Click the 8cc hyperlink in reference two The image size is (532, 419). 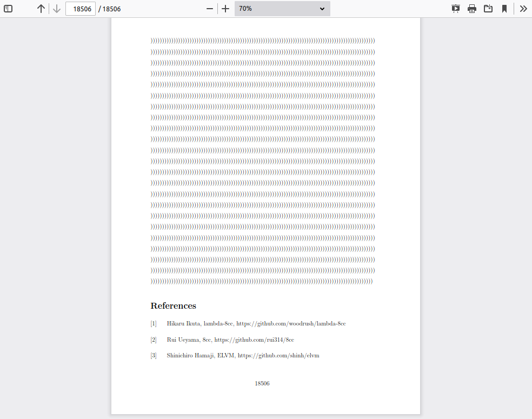point(206,340)
